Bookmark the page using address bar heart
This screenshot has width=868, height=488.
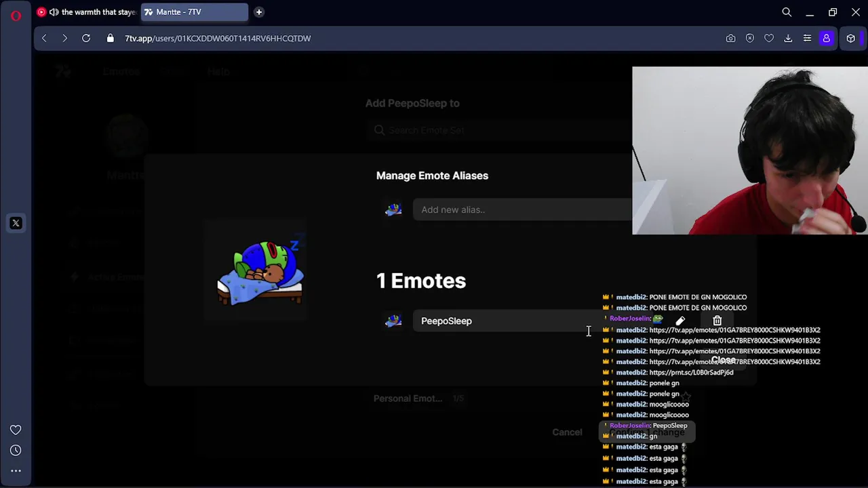(769, 39)
